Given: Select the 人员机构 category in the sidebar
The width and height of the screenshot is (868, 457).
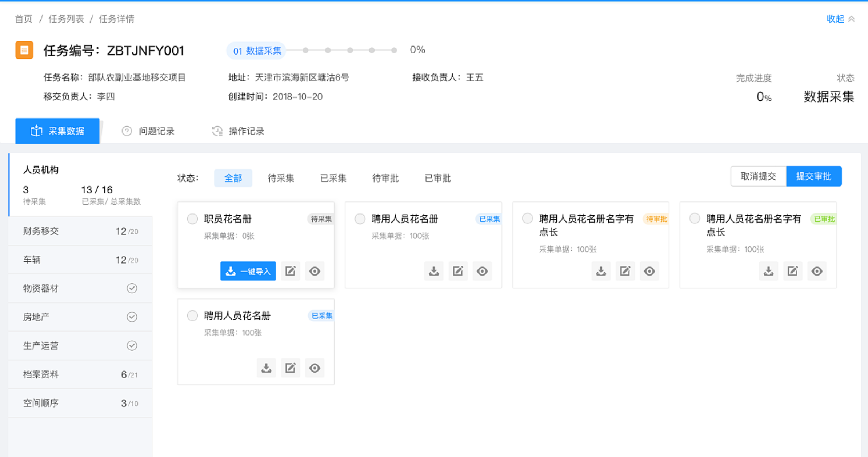Looking at the screenshot, I should point(81,185).
